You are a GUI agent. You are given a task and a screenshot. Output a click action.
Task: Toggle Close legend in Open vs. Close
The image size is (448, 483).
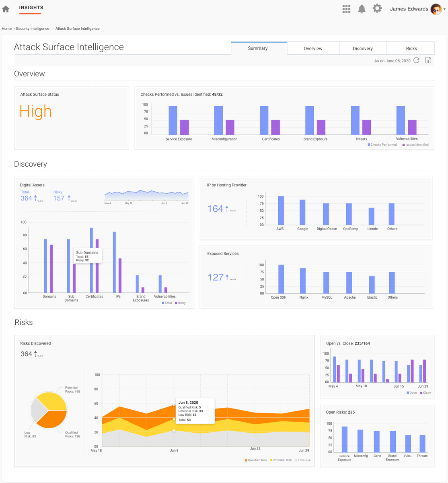pyautogui.click(x=425, y=393)
